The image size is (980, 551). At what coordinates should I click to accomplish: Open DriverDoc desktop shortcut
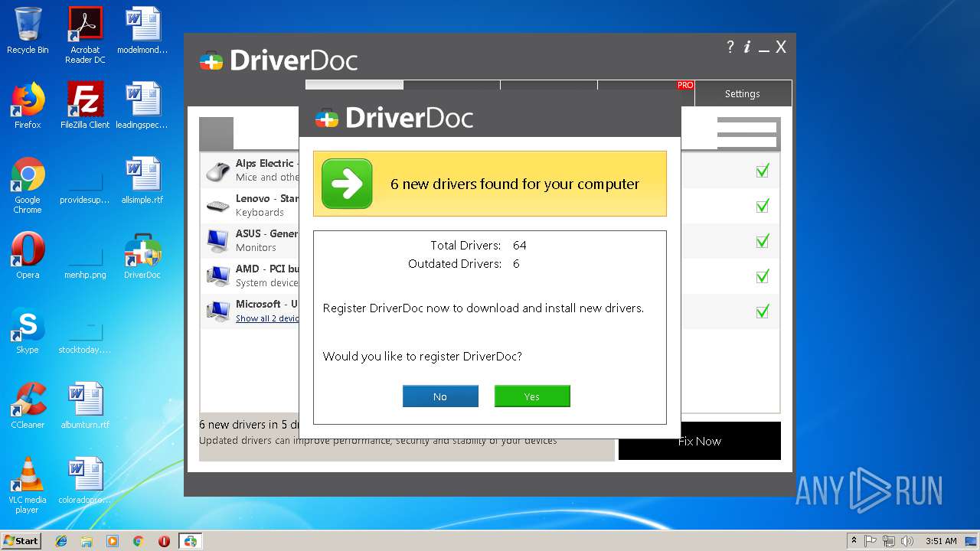tap(142, 256)
